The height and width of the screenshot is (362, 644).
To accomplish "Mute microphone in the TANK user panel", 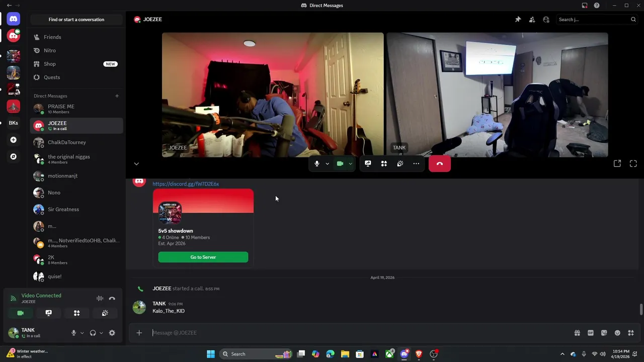I will coord(73,333).
